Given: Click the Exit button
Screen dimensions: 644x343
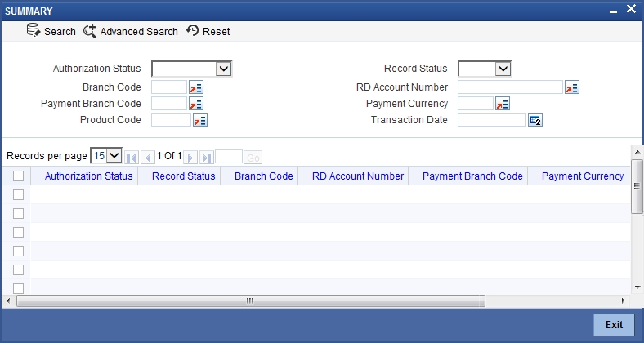Looking at the screenshot, I should click(614, 324).
